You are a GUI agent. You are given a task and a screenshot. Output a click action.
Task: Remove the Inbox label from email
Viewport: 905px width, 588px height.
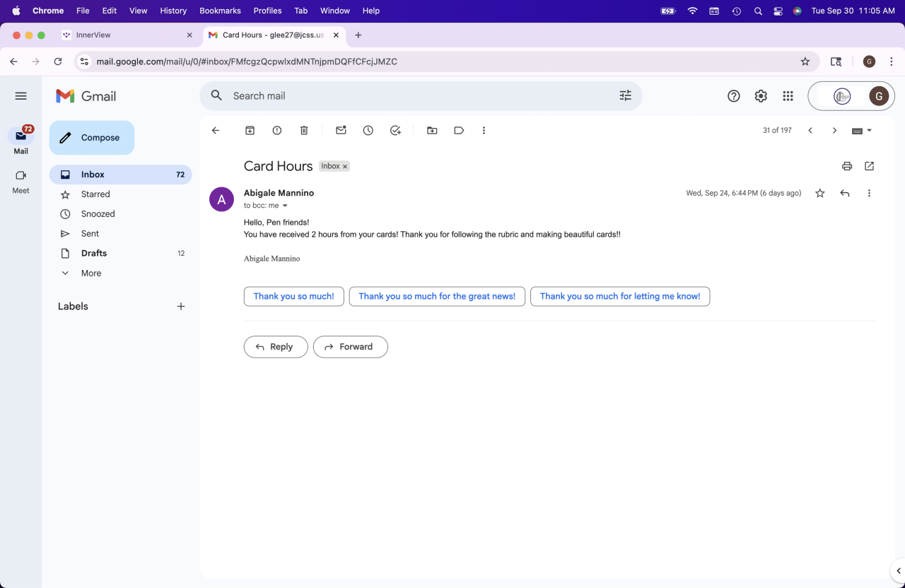pyautogui.click(x=345, y=167)
